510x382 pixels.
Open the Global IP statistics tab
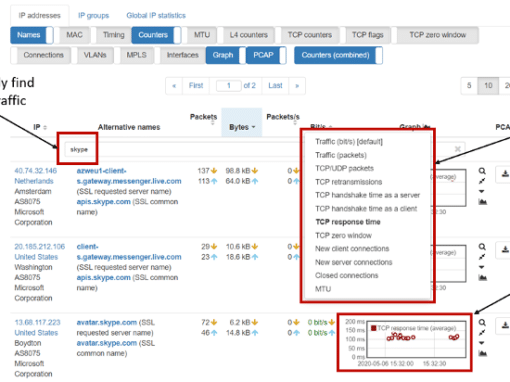pos(156,16)
